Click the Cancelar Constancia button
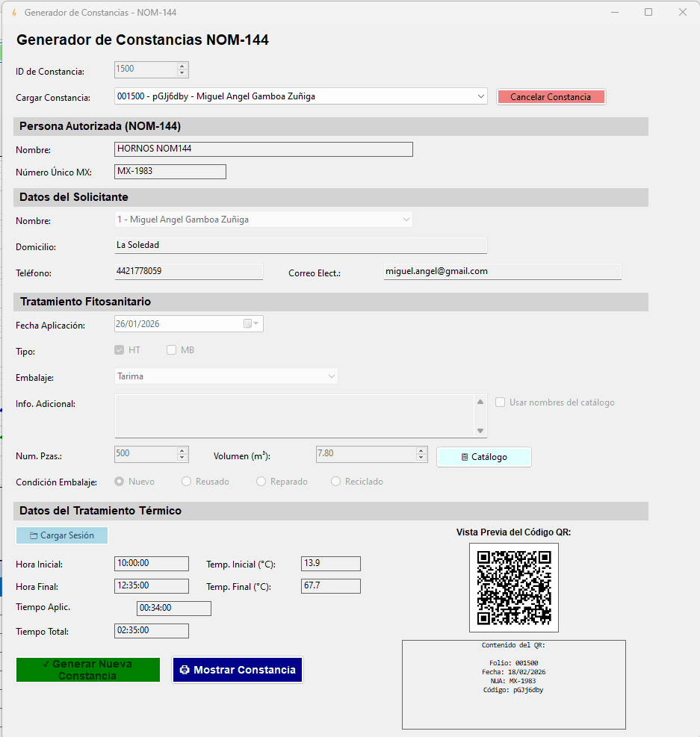Image resolution: width=700 pixels, height=737 pixels. point(551,97)
